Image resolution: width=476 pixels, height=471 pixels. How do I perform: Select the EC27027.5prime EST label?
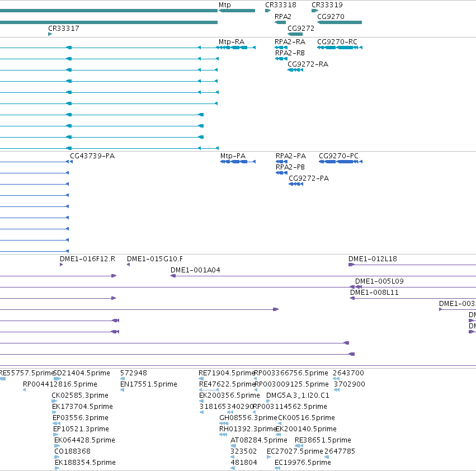click(295, 451)
